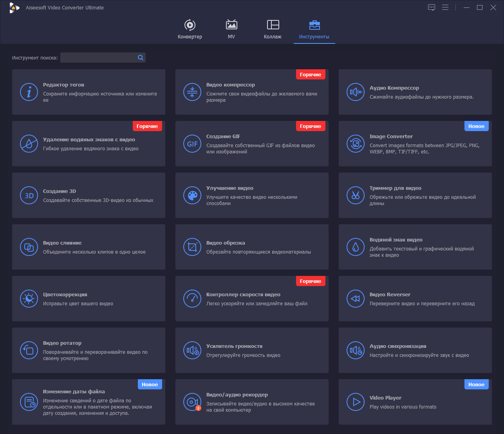This screenshot has height=434, width=504.
Task: Open Изменение даты файла tool
Action: 89,402
